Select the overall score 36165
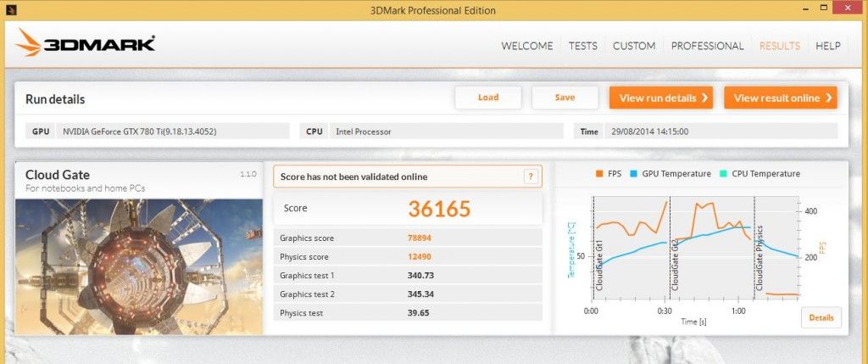The width and height of the screenshot is (868, 364). (440, 209)
